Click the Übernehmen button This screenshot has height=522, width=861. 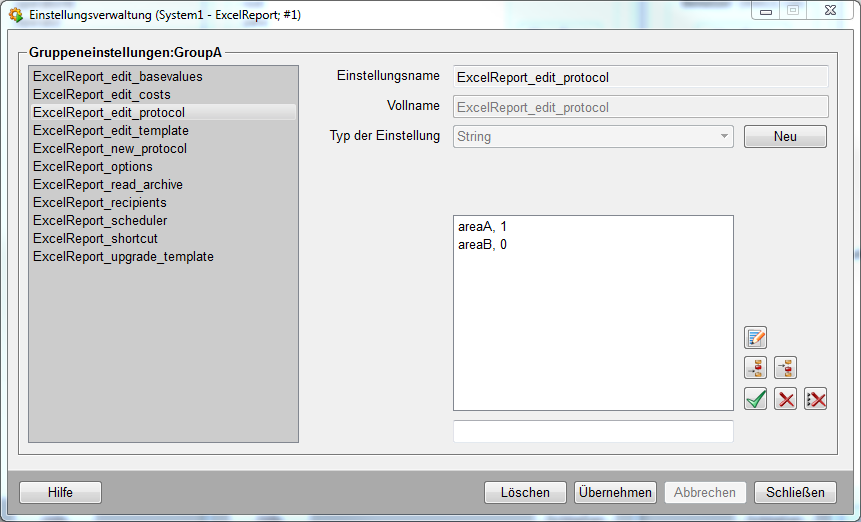pos(615,492)
